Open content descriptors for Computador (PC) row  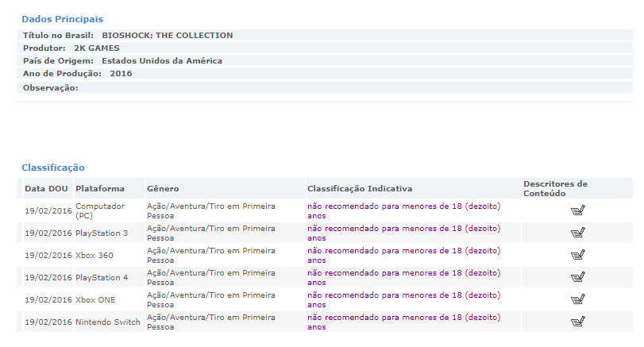tap(577, 210)
